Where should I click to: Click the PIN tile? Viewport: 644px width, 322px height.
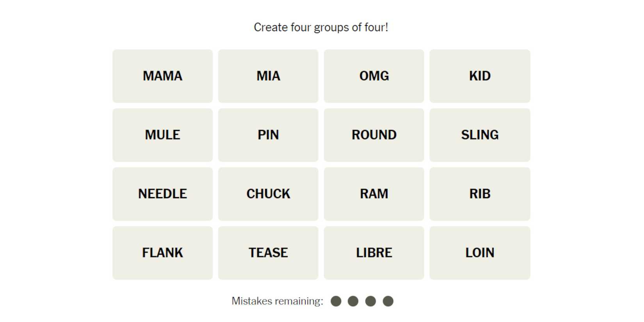click(x=268, y=135)
